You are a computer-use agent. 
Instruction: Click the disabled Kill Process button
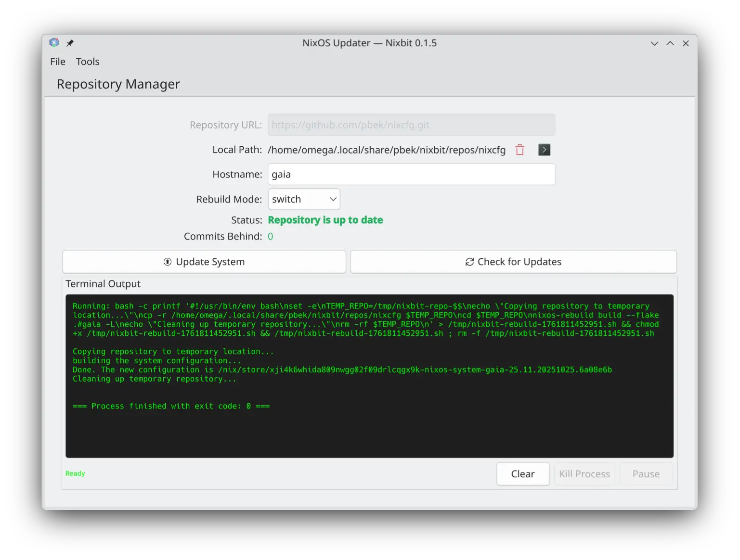(x=584, y=473)
